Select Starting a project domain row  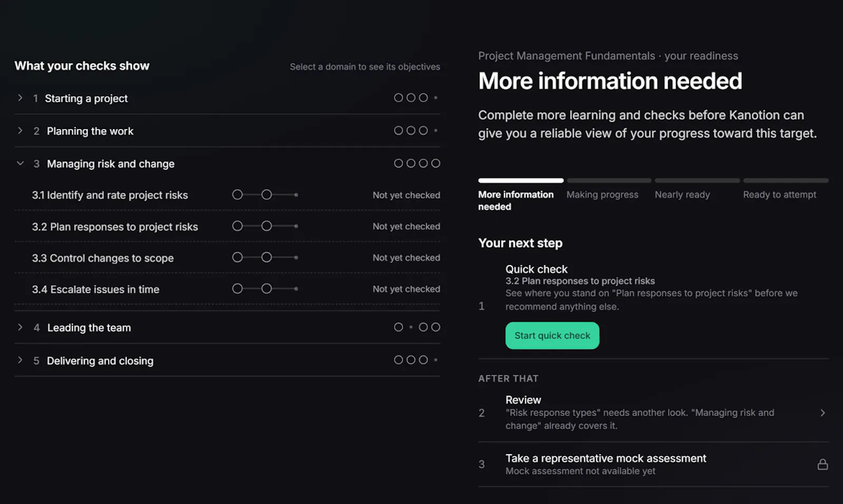click(228, 98)
